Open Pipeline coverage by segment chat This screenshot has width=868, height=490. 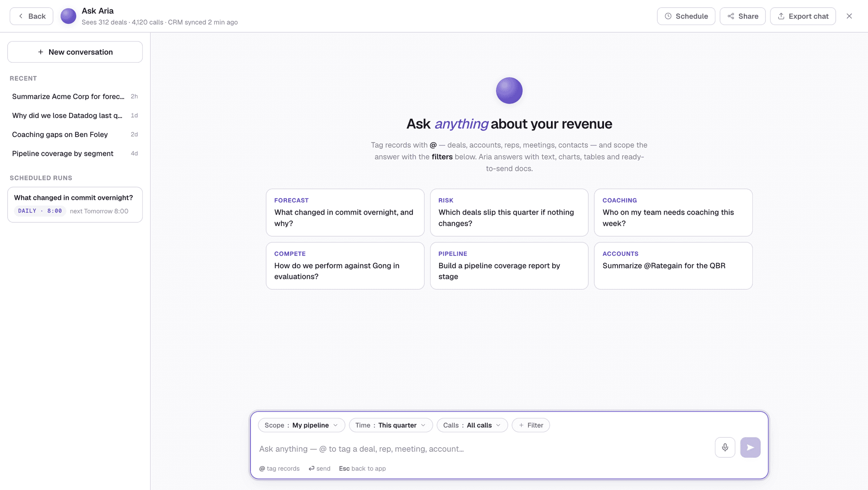(75, 154)
